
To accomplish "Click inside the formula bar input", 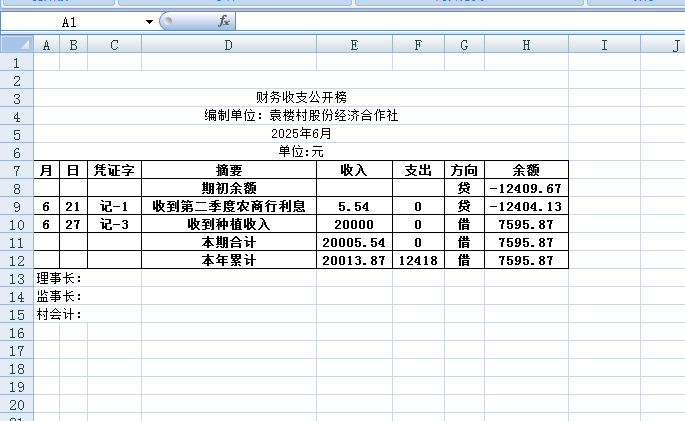I will 450,21.
